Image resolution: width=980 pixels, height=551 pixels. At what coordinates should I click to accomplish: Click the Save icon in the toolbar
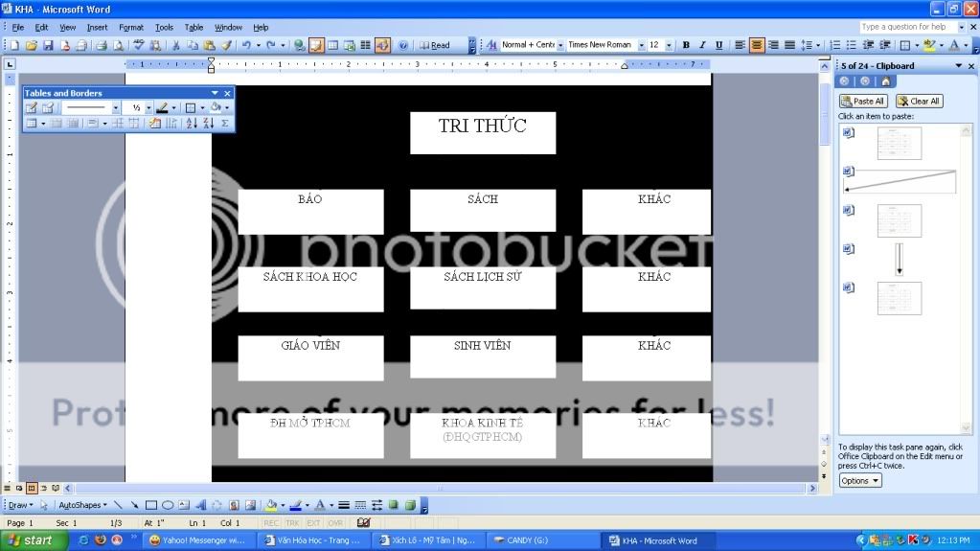[48, 45]
